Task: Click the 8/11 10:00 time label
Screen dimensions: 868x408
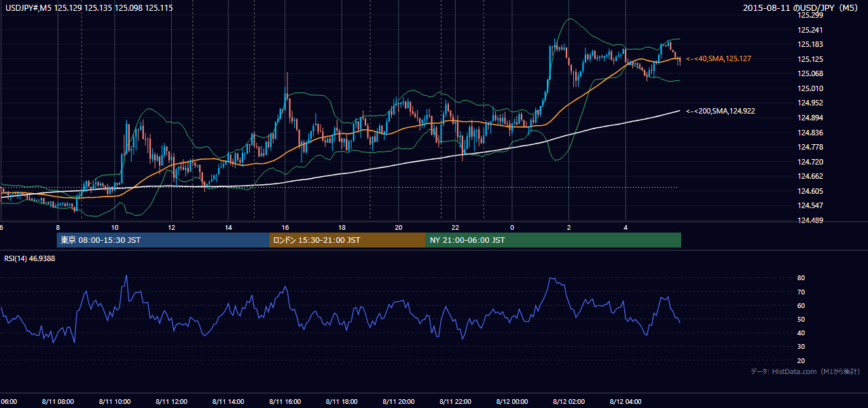Action: click(115, 402)
